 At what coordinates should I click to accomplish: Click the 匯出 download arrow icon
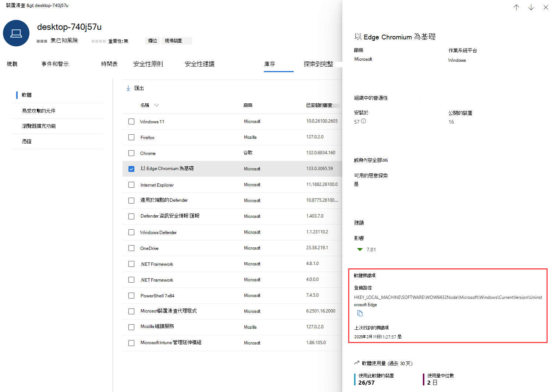click(128, 88)
